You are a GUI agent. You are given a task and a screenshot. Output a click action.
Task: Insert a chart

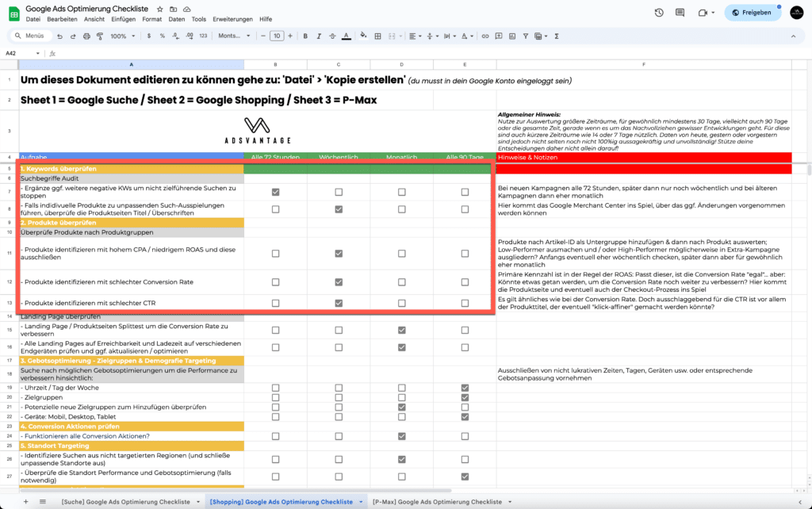[512, 36]
